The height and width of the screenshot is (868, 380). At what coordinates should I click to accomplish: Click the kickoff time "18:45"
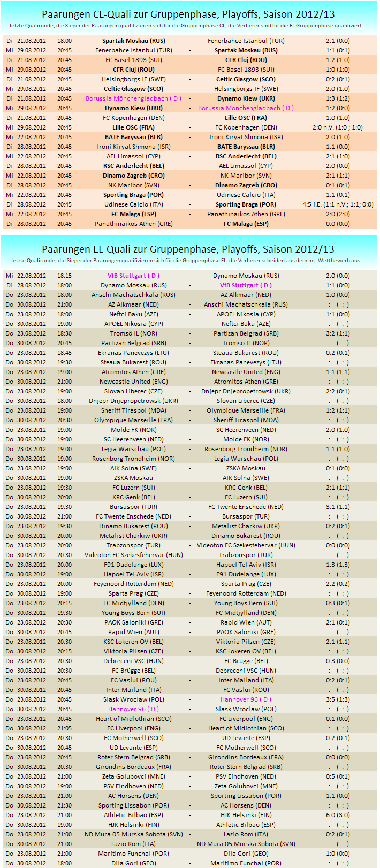point(64,353)
